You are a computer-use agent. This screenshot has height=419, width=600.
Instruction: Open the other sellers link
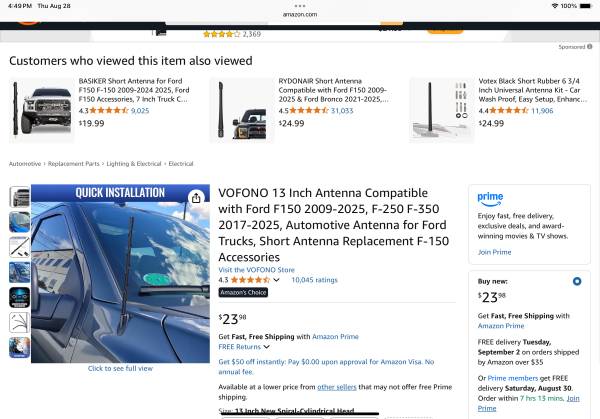pos(337,387)
